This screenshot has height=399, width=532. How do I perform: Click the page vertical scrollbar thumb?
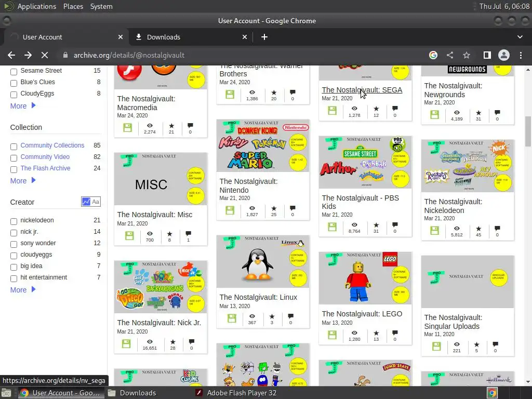coord(528,131)
